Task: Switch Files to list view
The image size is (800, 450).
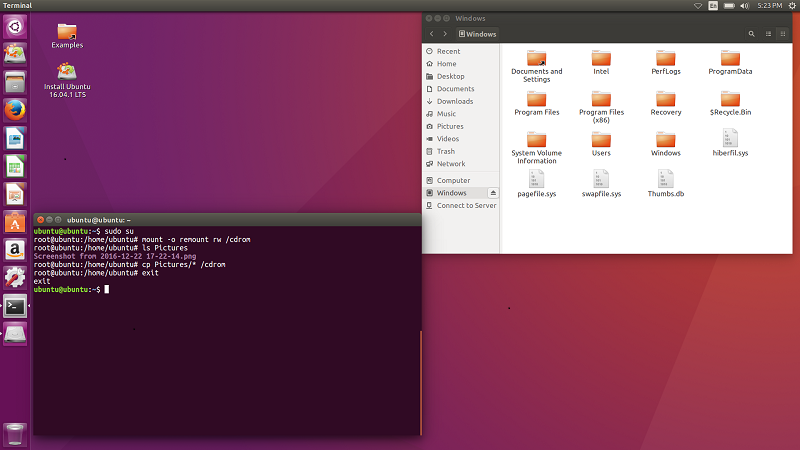Action: 768,34
